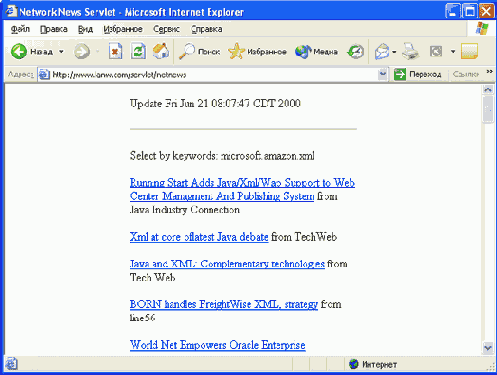Click the Интернет zone indicator in status bar
This screenshot has width=497, height=375.
coord(373,364)
